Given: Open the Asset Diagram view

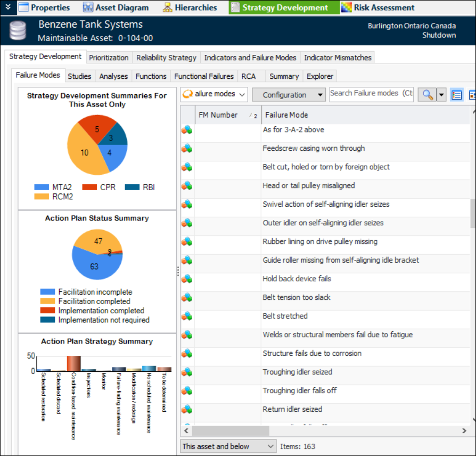Looking at the screenshot, I should (x=117, y=7).
